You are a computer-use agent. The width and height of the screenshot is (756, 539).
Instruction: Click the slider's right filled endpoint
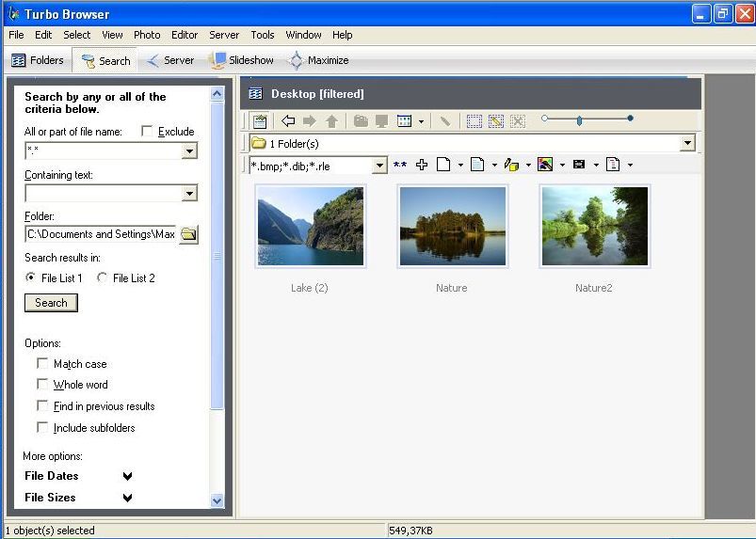(x=630, y=118)
